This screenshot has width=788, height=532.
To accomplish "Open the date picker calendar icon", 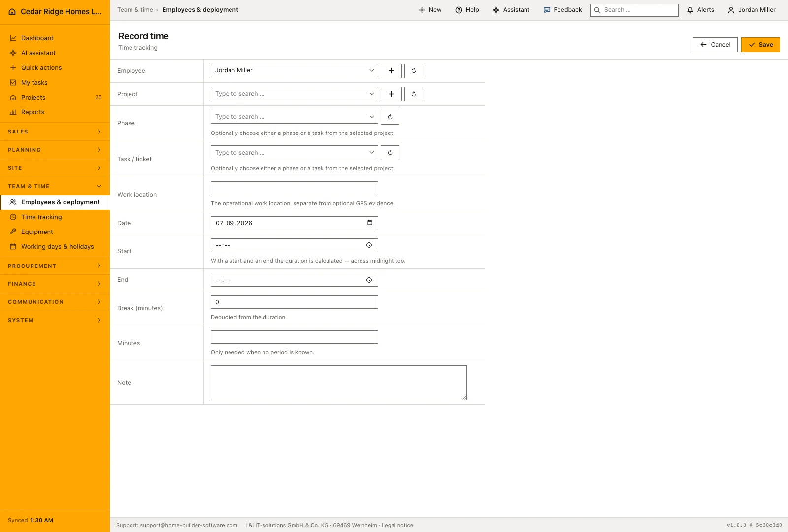I will click(370, 223).
